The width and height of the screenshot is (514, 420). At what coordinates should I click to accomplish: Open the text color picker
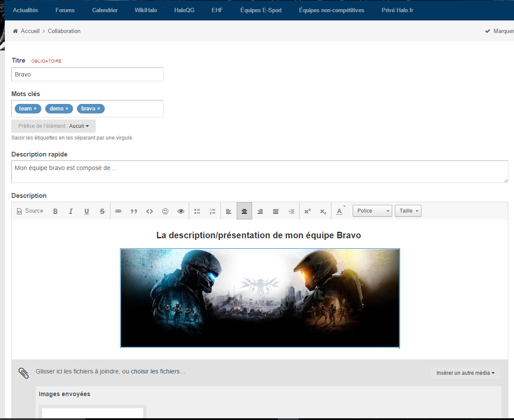pos(340,211)
